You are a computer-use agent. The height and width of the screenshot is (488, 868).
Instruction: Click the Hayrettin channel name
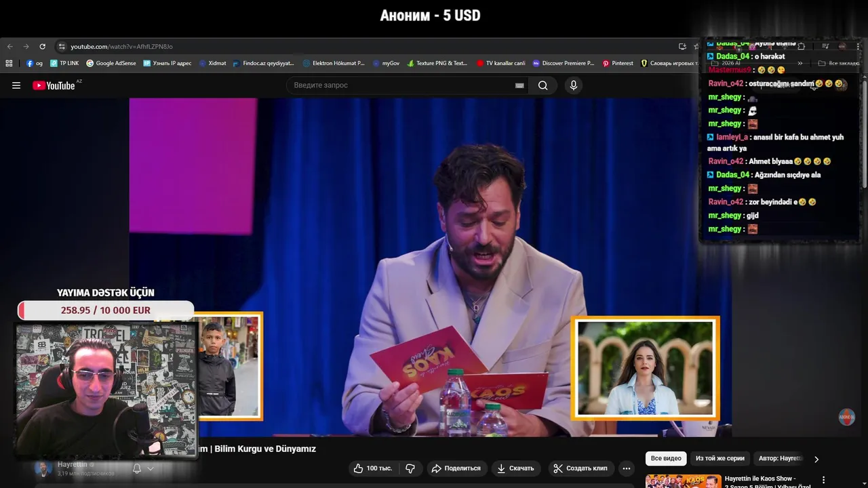tap(73, 464)
